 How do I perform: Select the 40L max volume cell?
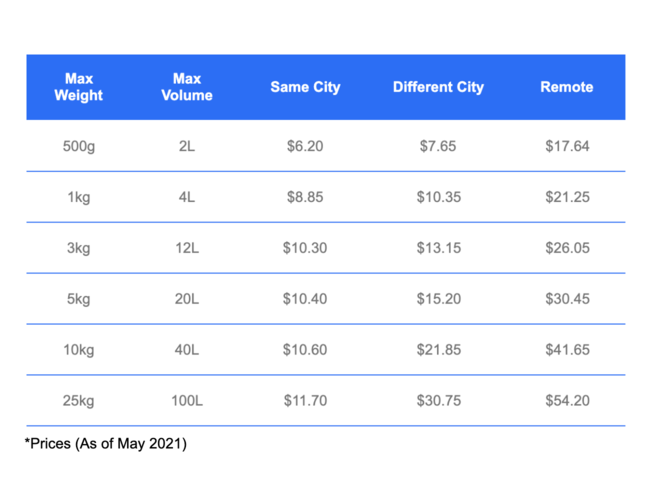click(187, 350)
